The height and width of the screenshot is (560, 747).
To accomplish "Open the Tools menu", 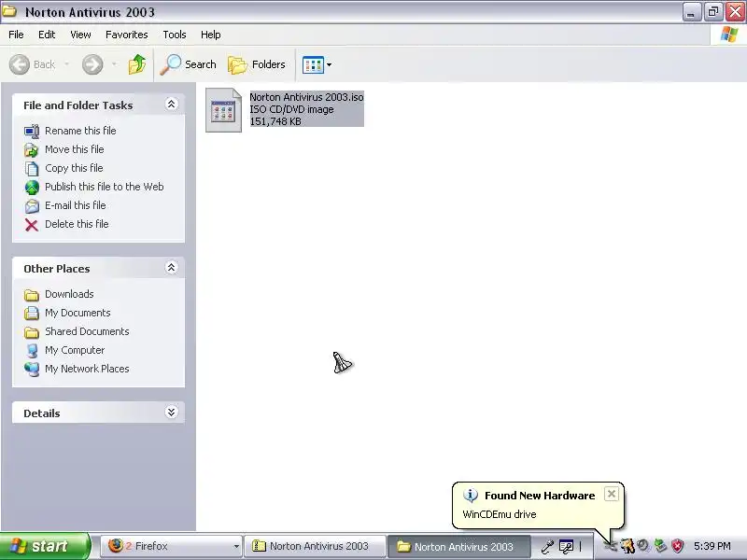I will click(x=175, y=35).
